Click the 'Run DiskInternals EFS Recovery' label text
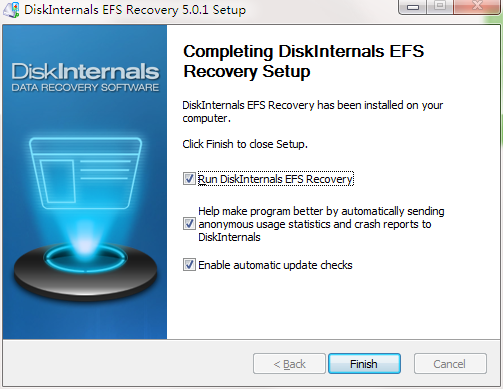The width and height of the screenshot is (503, 389). point(276,179)
